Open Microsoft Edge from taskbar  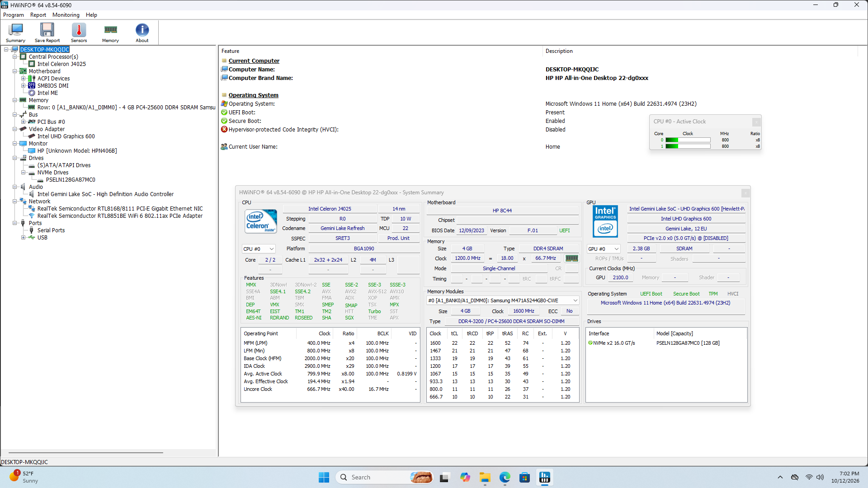tap(505, 477)
